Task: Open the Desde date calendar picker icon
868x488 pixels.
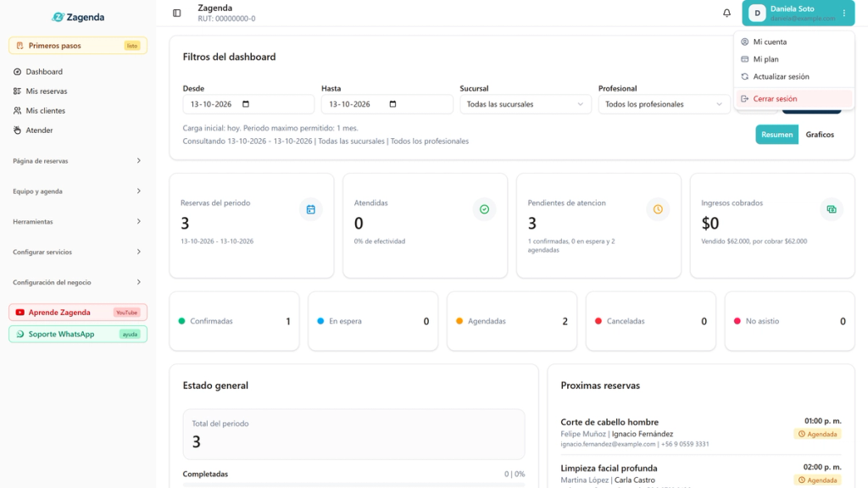Action: (x=246, y=104)
